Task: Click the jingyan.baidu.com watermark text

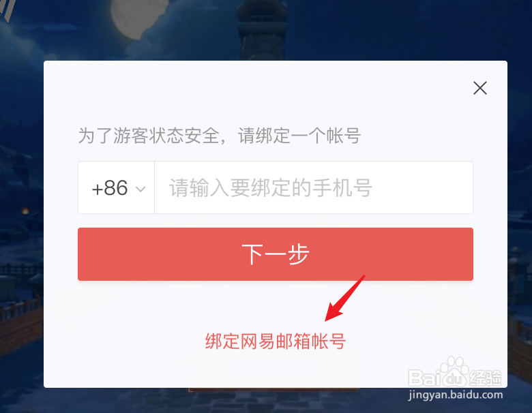Action: point(456,395)
